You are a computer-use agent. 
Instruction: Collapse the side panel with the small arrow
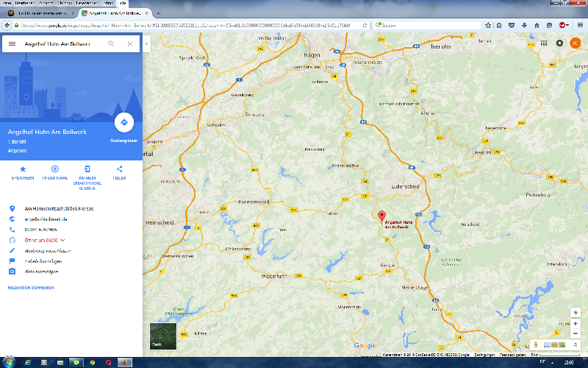point(146,43)
